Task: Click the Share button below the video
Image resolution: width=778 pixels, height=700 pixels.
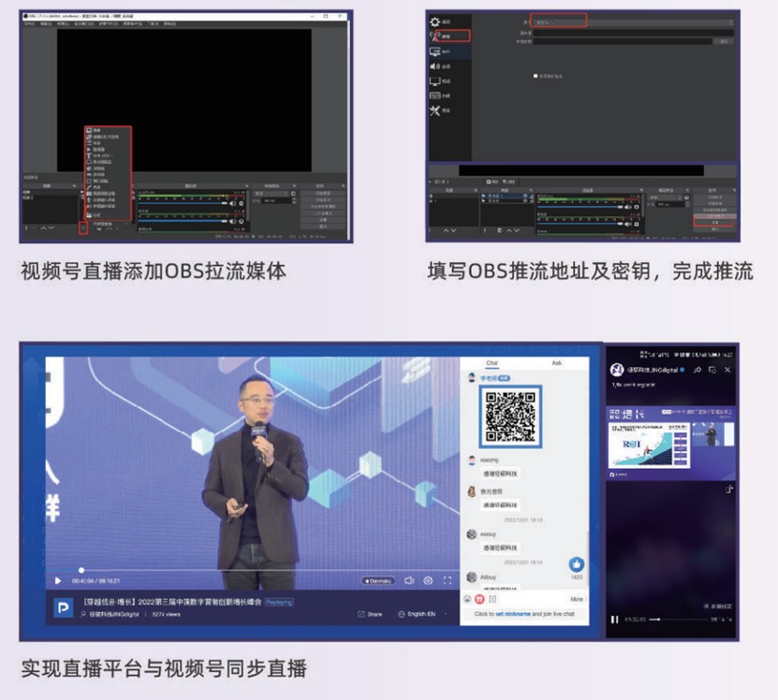Action: [x=370, y=614]
